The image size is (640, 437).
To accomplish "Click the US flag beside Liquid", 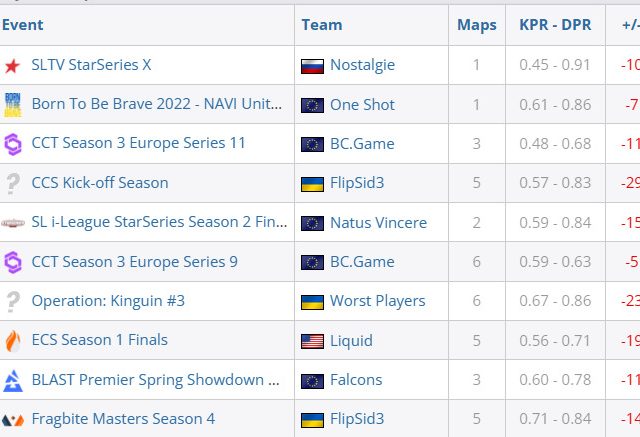I will [312, 340].
